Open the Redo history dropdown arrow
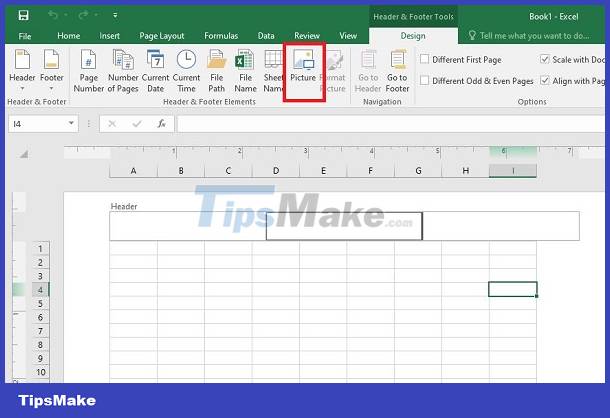This screenshot has width=610, height=418. point(96,16)
